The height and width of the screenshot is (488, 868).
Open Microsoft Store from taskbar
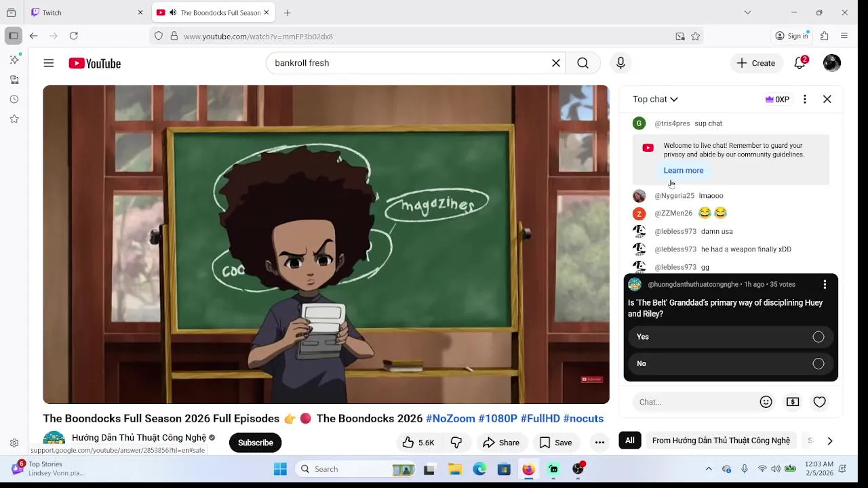(x=504, y=469)
